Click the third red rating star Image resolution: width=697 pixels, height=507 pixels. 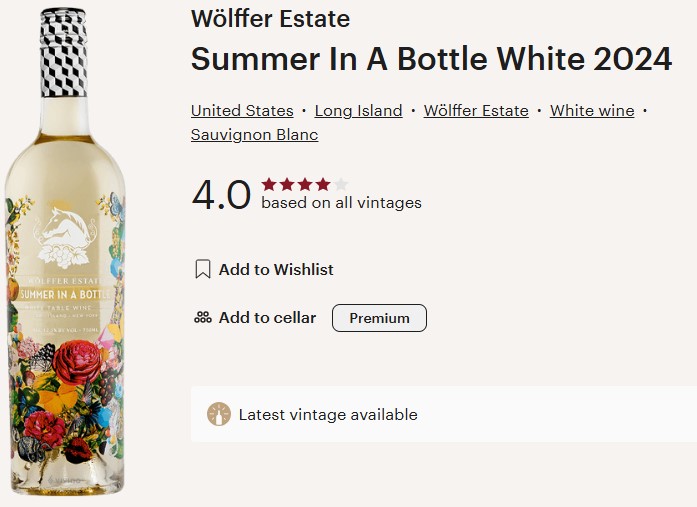point(305,184)
